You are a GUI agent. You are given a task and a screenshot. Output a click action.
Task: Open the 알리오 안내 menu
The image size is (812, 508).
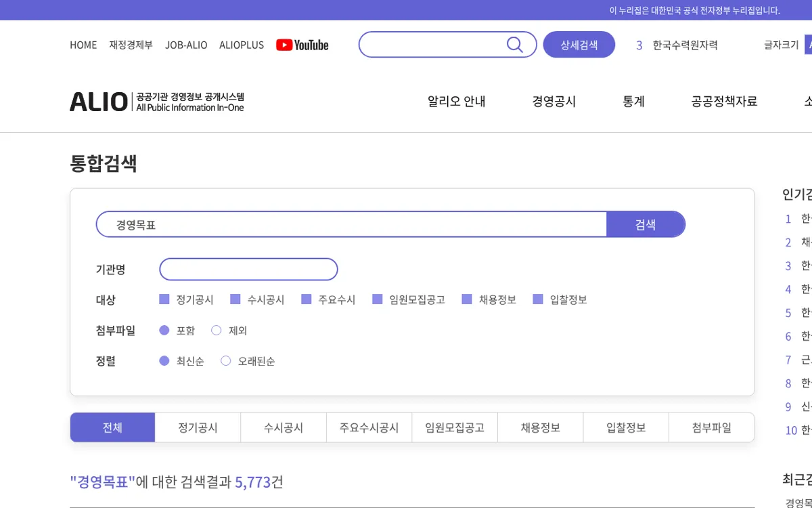pyautogui.click(x=457, y=102)
